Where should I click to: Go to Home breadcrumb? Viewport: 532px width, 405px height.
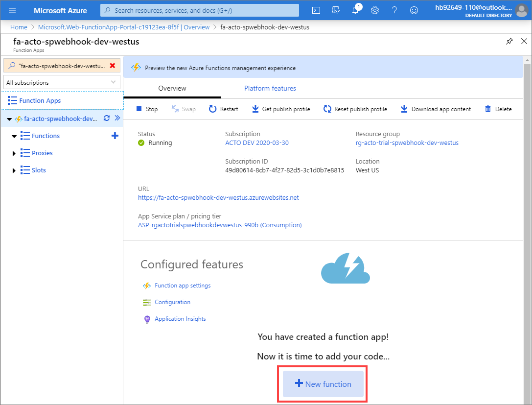[19, 27]
